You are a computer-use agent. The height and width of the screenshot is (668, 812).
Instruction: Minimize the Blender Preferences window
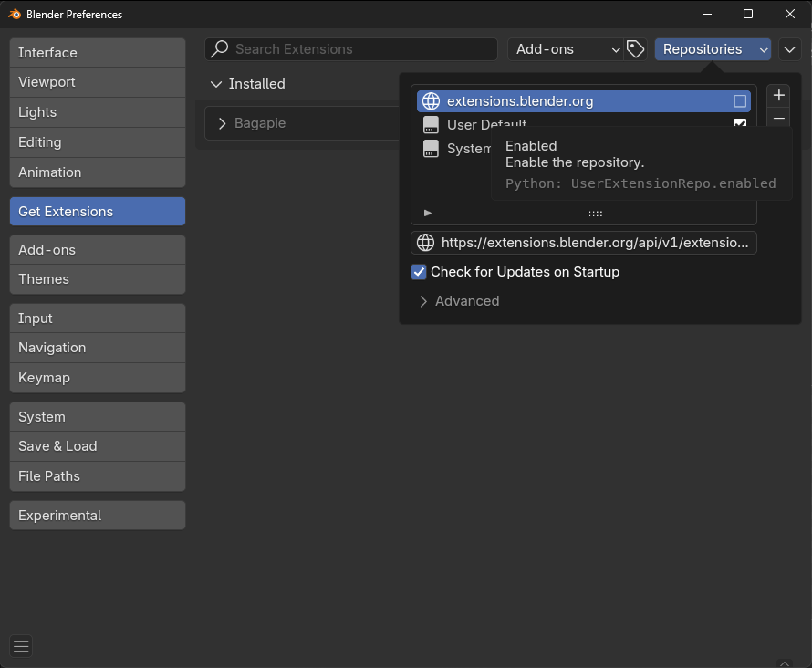pos(707,14)
